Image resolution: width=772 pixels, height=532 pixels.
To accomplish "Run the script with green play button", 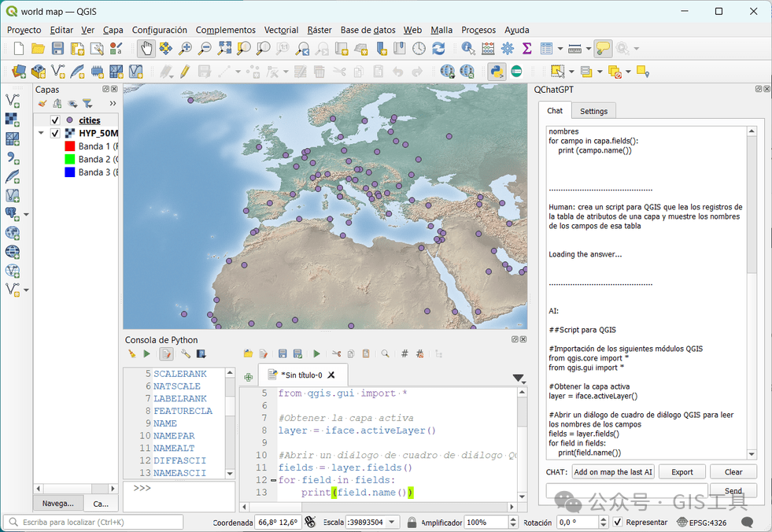I will coord(316,353).
